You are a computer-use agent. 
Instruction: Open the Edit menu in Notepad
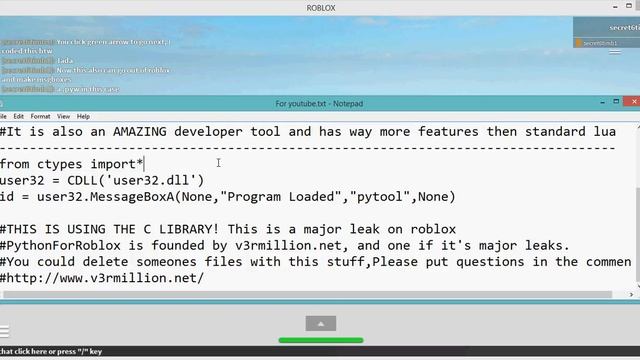click(18, 116)
